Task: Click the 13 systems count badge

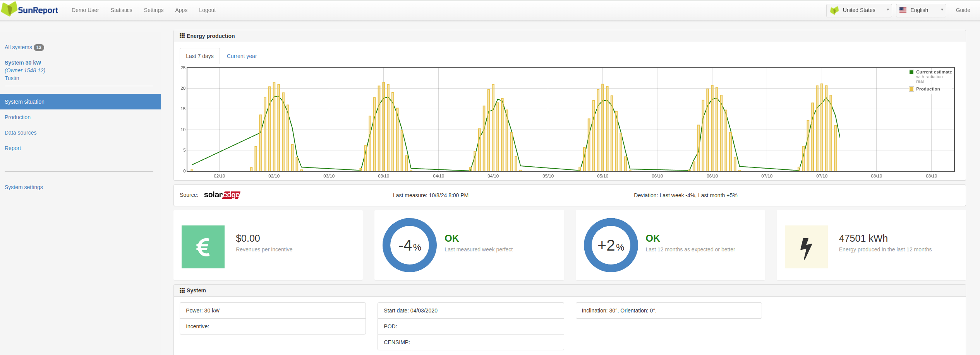Action: [39, 48]
